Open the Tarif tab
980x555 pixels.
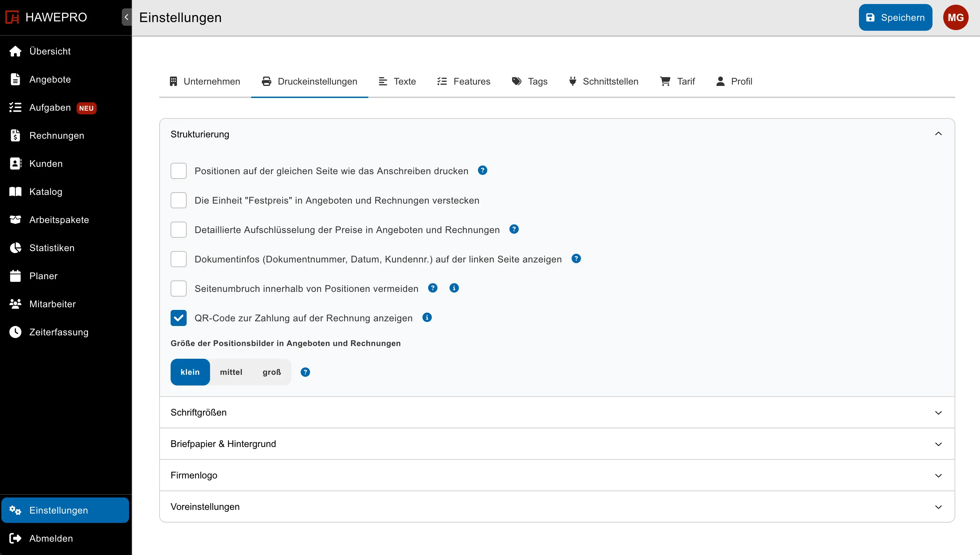678,81
